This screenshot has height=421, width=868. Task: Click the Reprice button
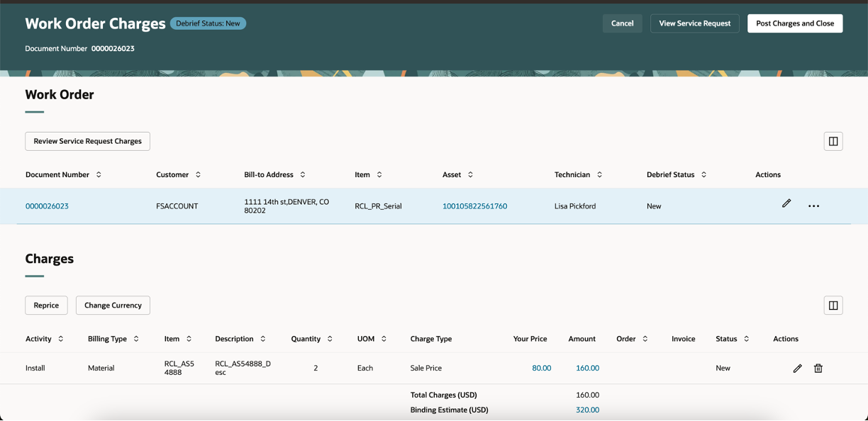(46, 305)
